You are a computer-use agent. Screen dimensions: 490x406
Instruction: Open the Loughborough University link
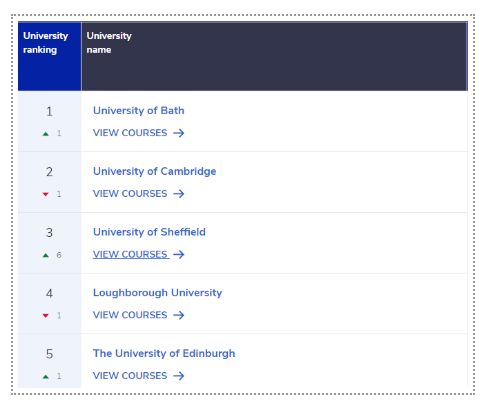tap(158, 293)
